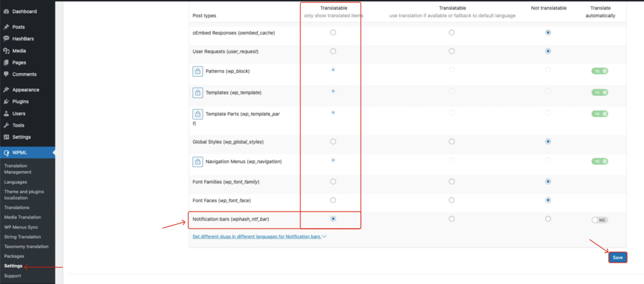Screen dimensions: 644x284
Task: Click the Tools wrench icon
Action: tap(6, 125)
